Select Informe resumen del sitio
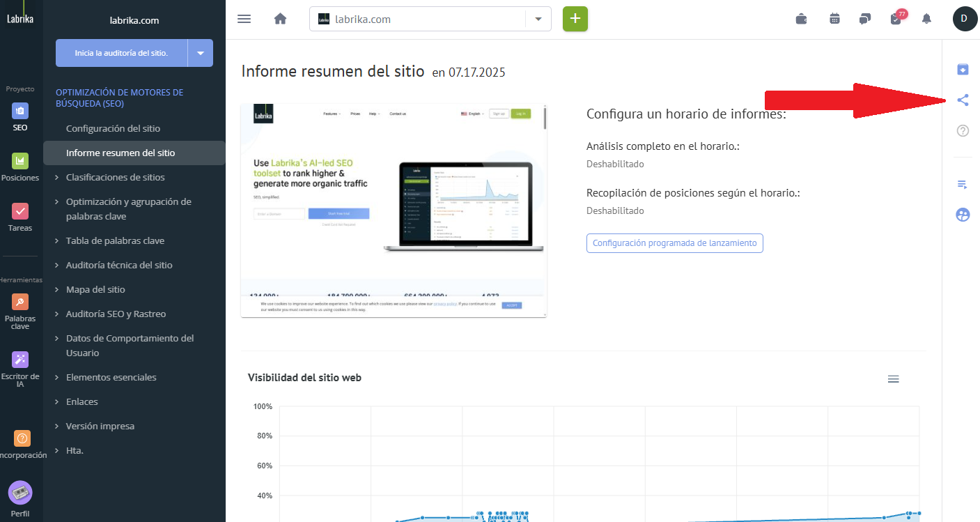The width and height of the screenshot is (980, 522). pyautogui.click(x=134, y=153)
